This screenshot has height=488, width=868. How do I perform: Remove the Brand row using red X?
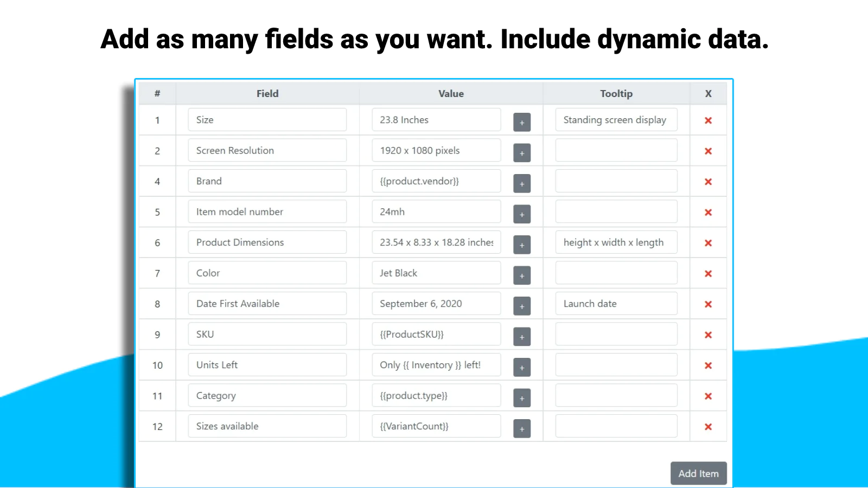[708, 182]
